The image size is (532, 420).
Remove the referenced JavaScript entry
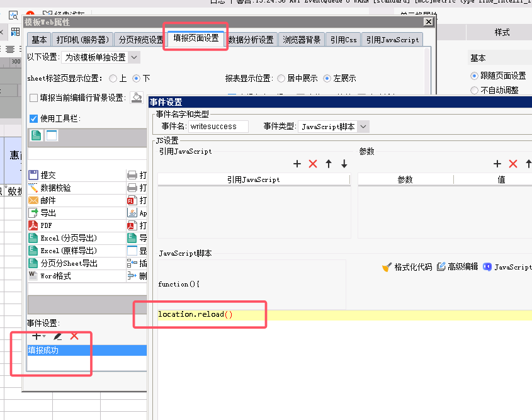coord(313,164)
